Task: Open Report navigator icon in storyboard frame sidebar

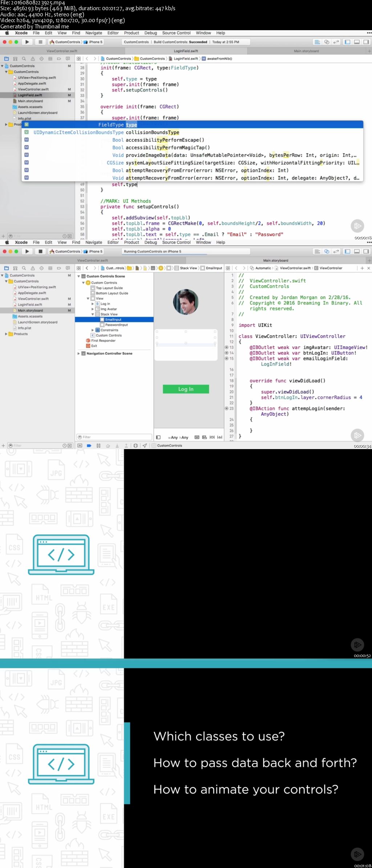Action: tap(68, 268)
